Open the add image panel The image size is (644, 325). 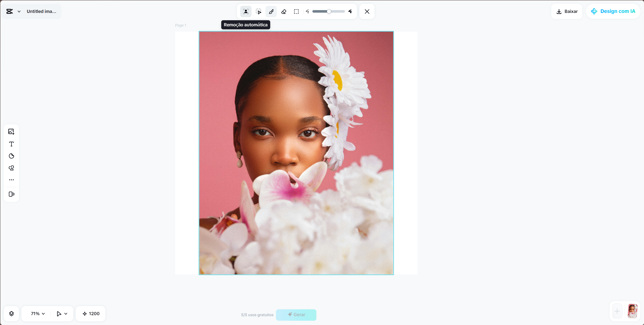[11, 132]
